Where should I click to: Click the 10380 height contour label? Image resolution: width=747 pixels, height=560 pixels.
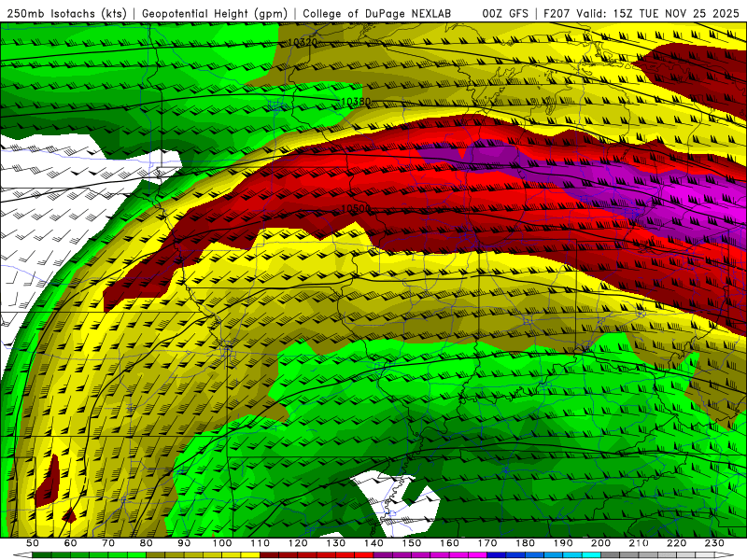(356, 102)
